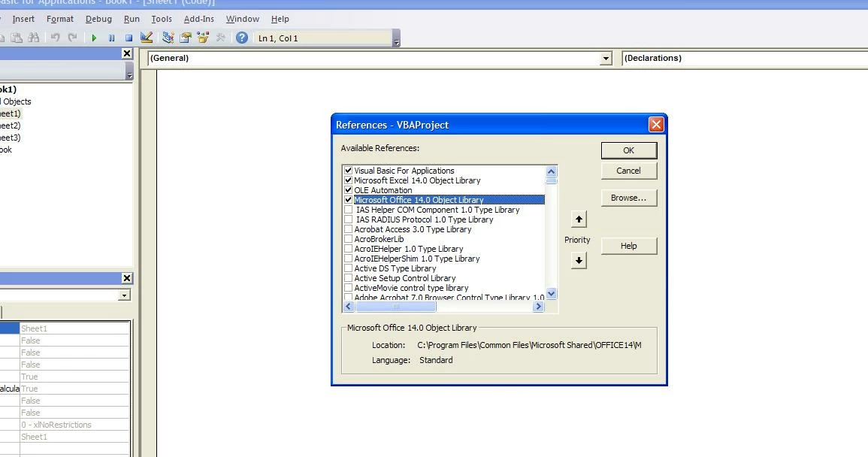Open the Debug menu

tap(98, 19)
